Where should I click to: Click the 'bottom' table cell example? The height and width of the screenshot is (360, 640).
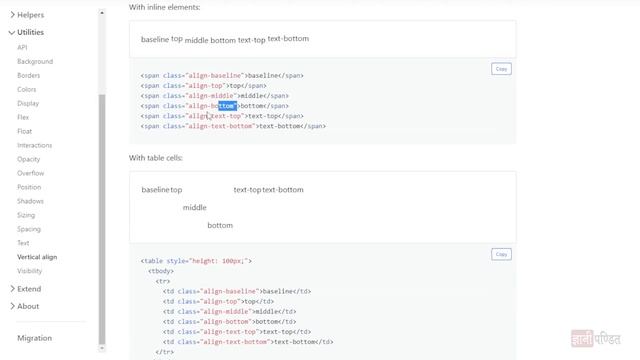coord(220,225)
